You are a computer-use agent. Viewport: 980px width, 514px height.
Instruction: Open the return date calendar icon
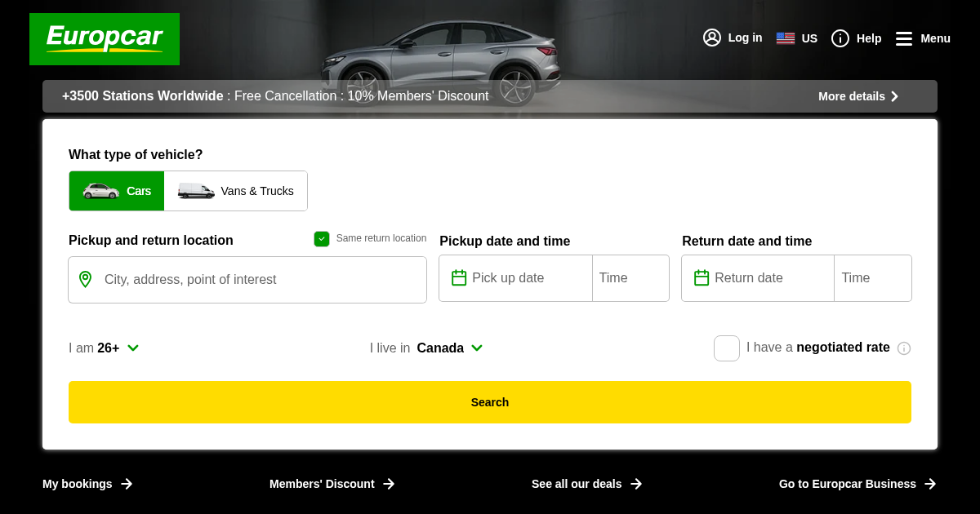point(702,277)
